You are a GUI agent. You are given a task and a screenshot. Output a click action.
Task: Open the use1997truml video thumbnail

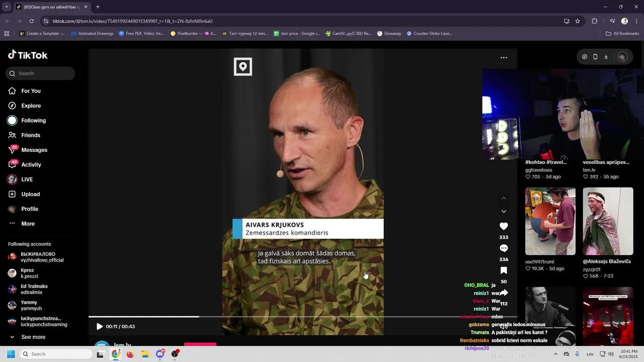(x=550, y=221)
